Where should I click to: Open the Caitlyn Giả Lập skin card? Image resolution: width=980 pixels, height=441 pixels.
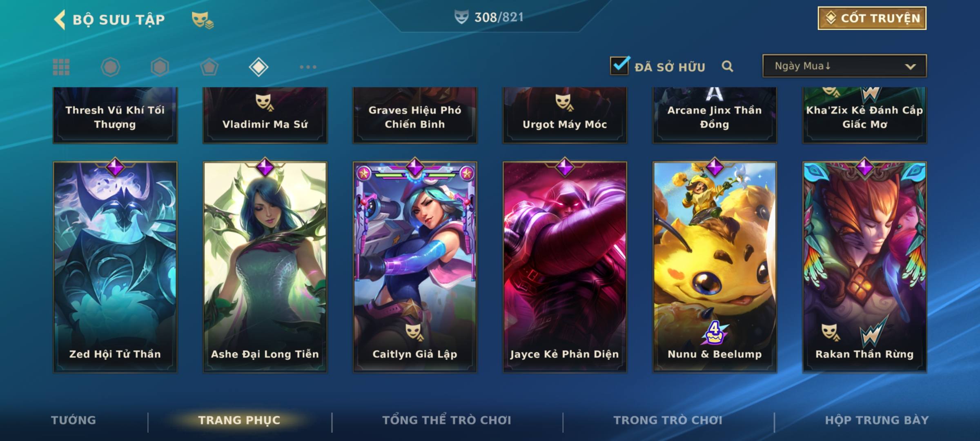point(415,266)
